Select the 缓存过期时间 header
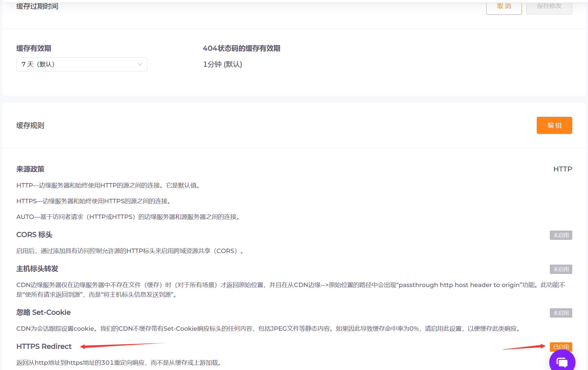 (x=37, y=6)
